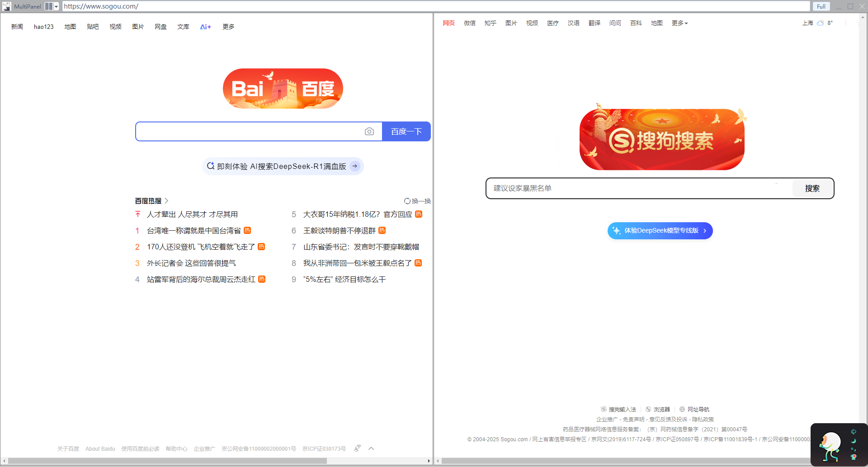Screen dimensions: 868x467
Task: Click 体验DeepSeek模型专线版 button
Action: pyautogui.click(x=660, y=231)
